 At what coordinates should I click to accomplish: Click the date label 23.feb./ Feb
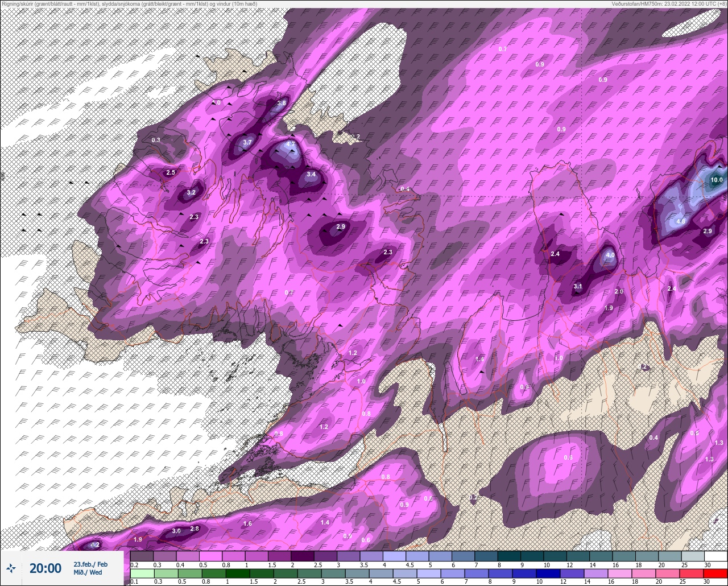(x=90, y=564)
